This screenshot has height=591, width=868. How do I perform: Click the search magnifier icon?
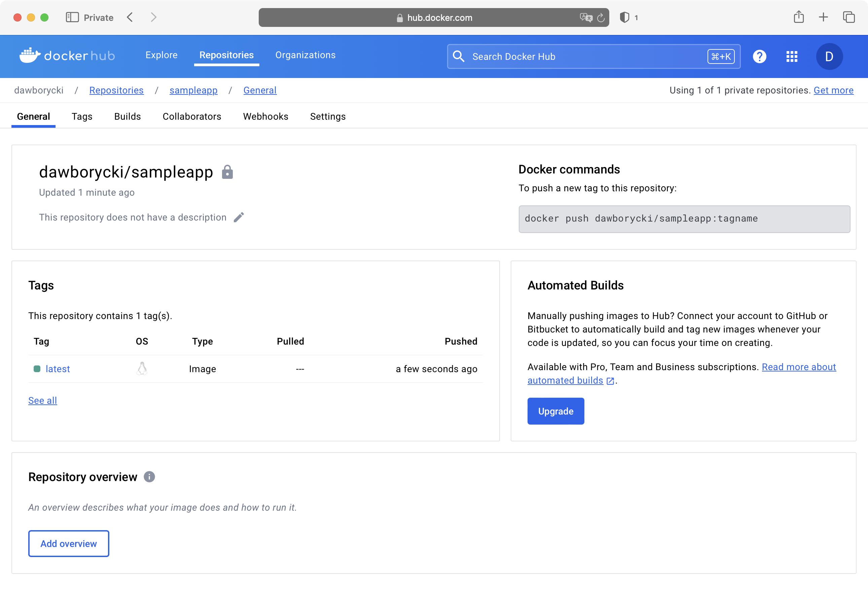(x=459, y=56)
